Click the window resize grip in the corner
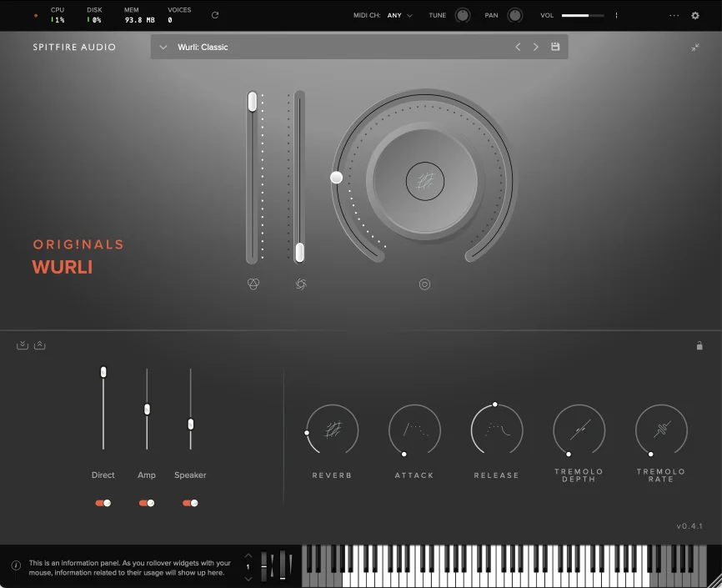 point(714,580)
